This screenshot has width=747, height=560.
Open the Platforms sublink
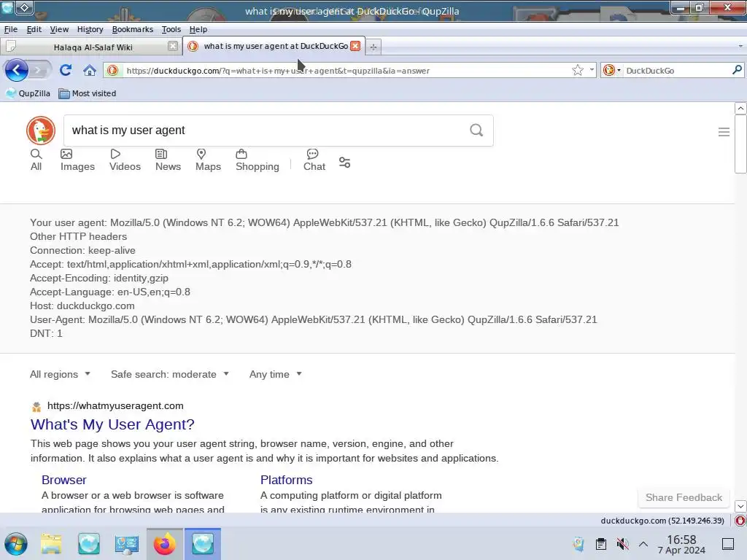[286, 480]
